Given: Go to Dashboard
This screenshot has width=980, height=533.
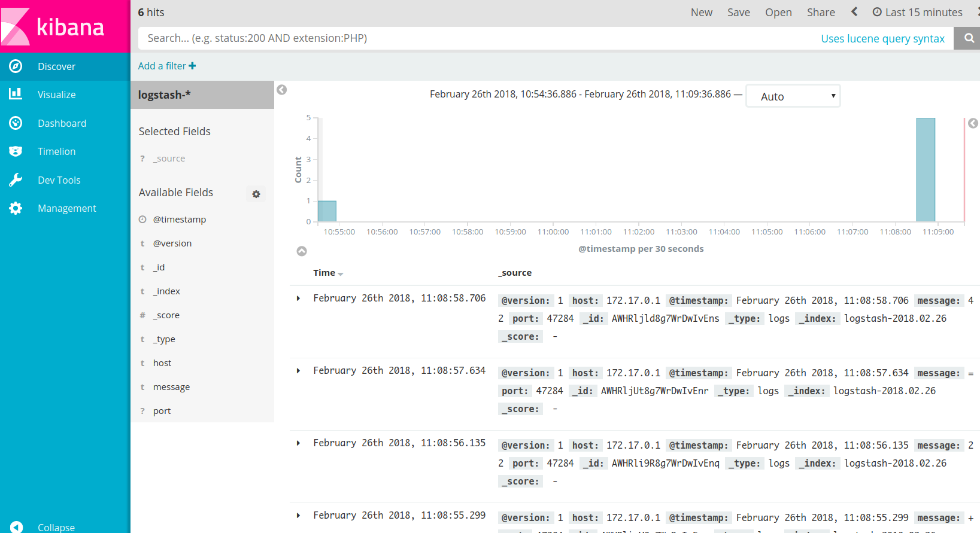Looking at the screenshot, I should pyautogui.click(x=65, y=123).
